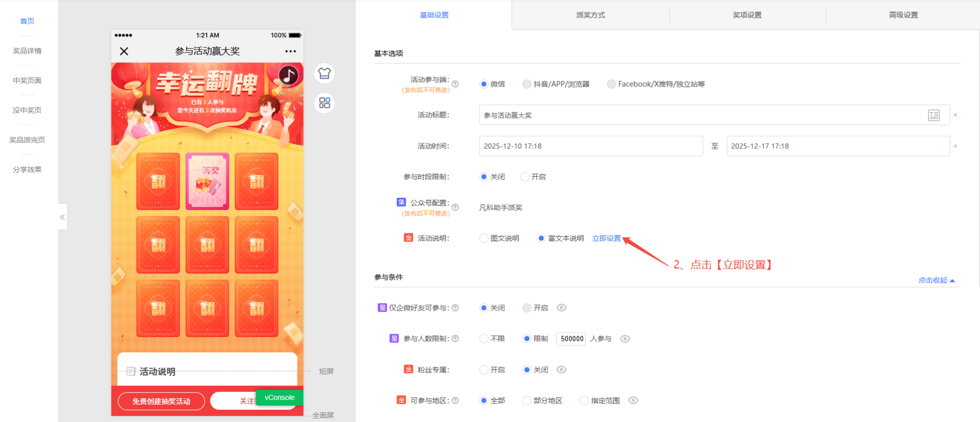
Task: Open 奖品详情 in the left sidebar
Action: click(27, 51)
